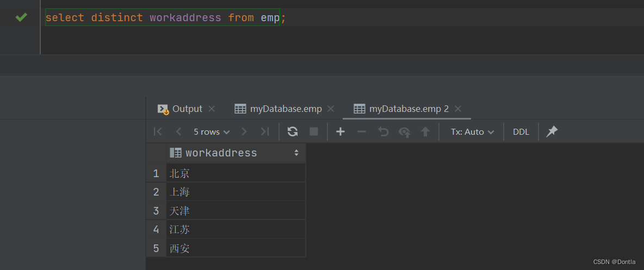Screen dimensions: 644x270
Task: Click the Add Row plus icon
Action: click(x=340, y=131)
